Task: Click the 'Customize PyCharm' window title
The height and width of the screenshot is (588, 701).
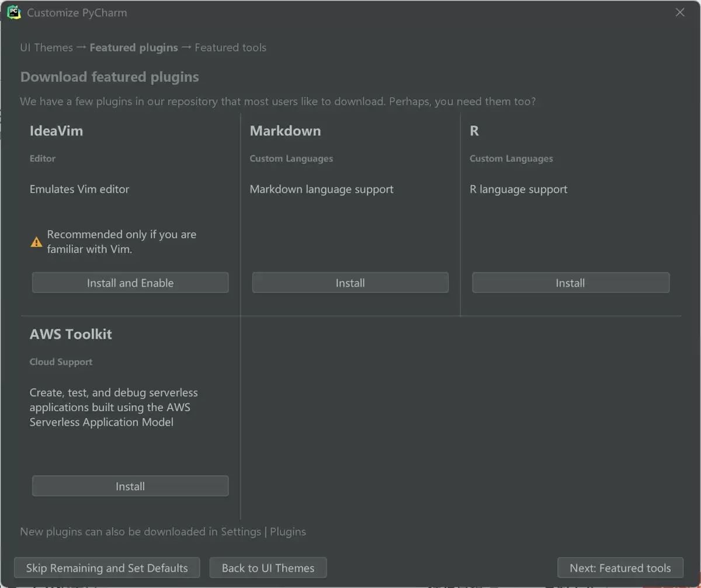Action: point(77,12)
